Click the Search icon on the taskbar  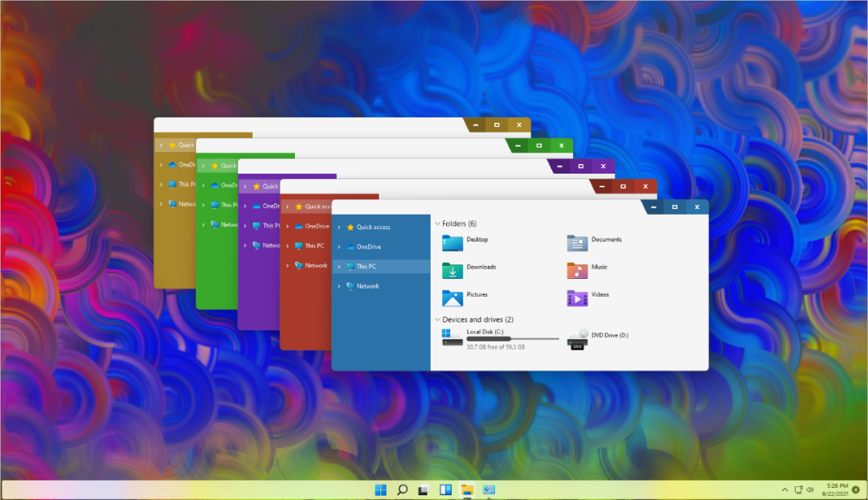pyautogui.click(x=403, y=490)
